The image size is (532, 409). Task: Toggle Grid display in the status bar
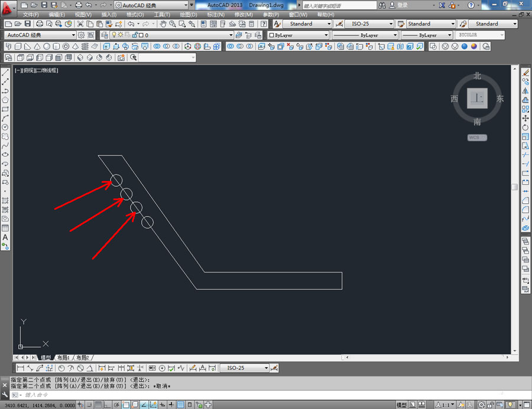click(98, 405)
